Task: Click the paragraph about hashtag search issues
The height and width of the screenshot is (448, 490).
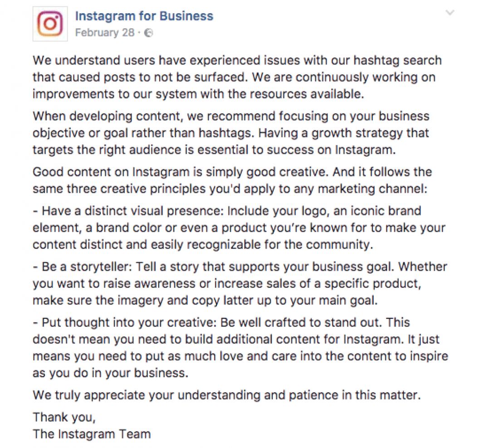Action: pos(236,77)
